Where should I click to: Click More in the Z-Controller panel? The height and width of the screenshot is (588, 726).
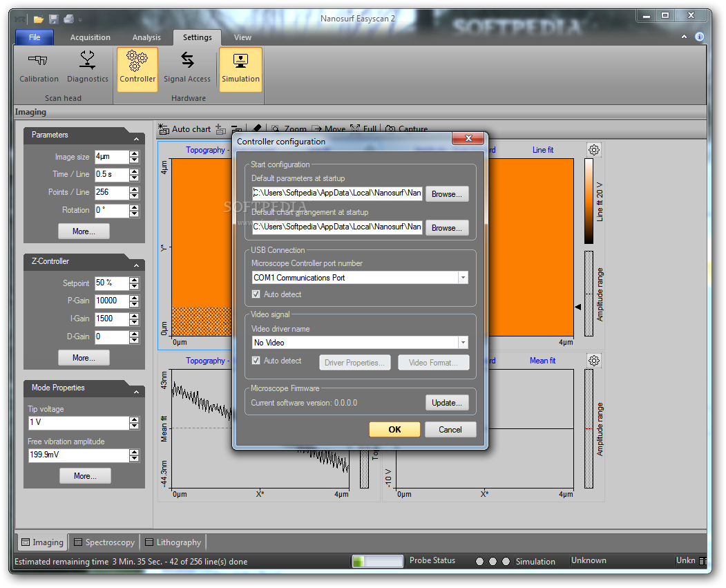pyautogui.click(x=84, y=358)
